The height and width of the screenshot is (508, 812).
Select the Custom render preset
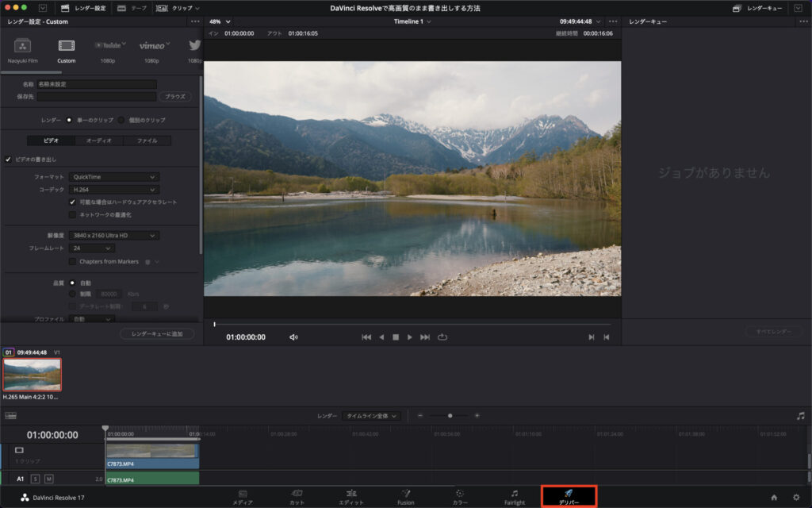(x=67, y=51)
